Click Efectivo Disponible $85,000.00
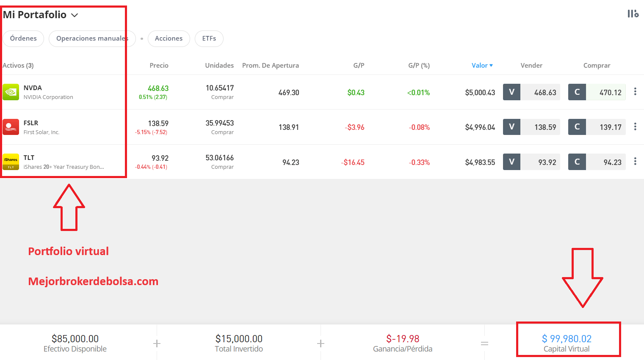 pyautogui.click(x=75, y=339)
